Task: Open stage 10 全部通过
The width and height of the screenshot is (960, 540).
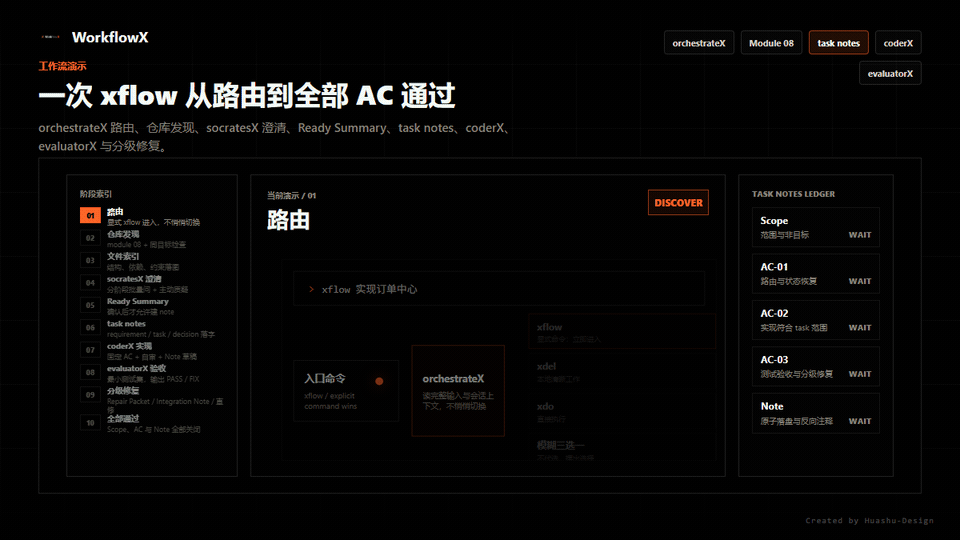Action: point(152,423)
